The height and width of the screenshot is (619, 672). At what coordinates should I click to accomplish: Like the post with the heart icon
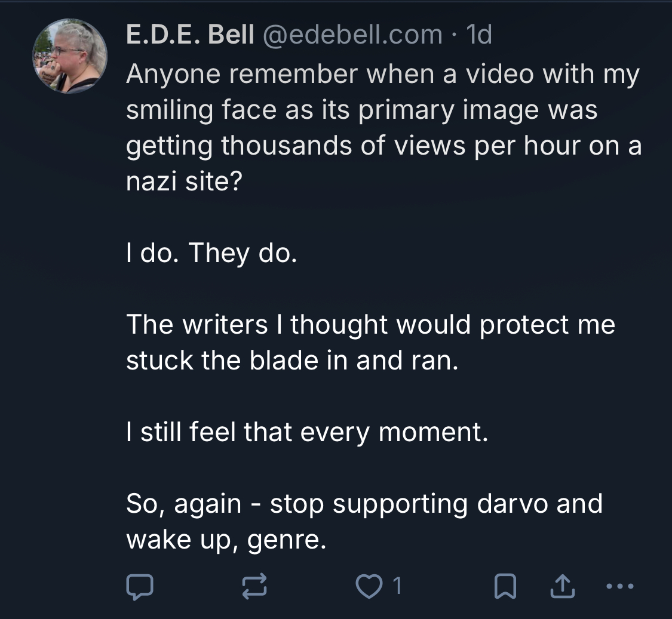coord(369,586)
